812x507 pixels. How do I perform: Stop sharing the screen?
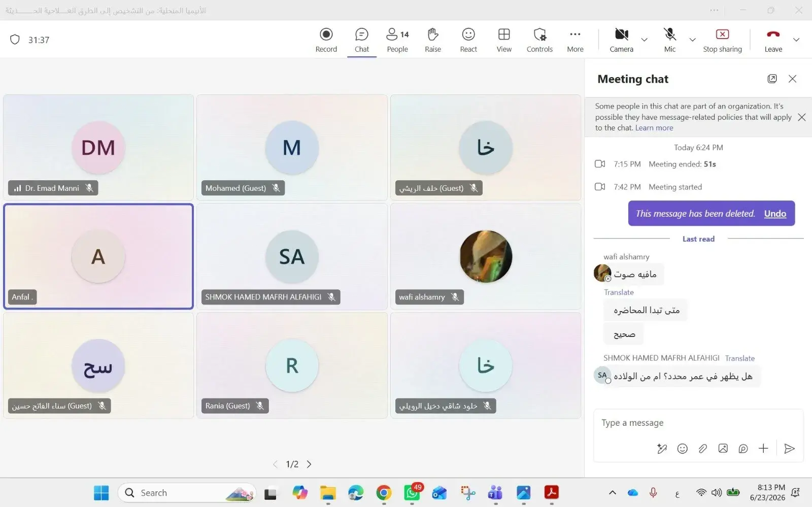(x=722, y=40)
